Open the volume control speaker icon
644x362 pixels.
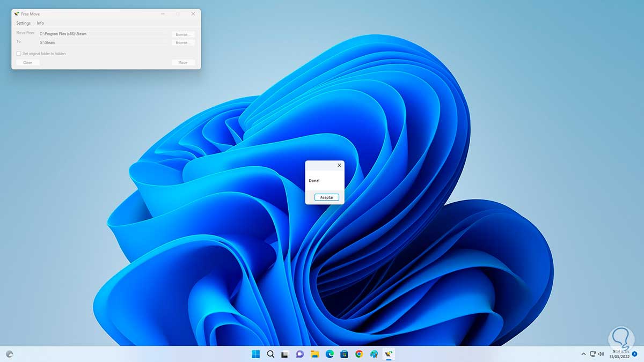[601, 354]
